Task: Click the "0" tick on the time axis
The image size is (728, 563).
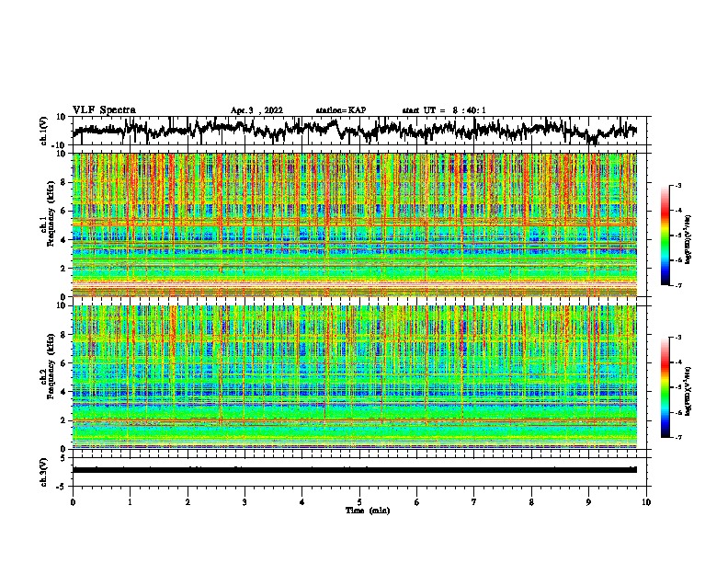Action: (x=73, y=502)
